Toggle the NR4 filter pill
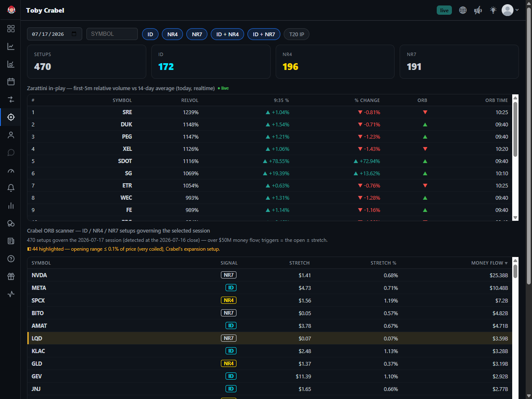 (x=172, y=34)
